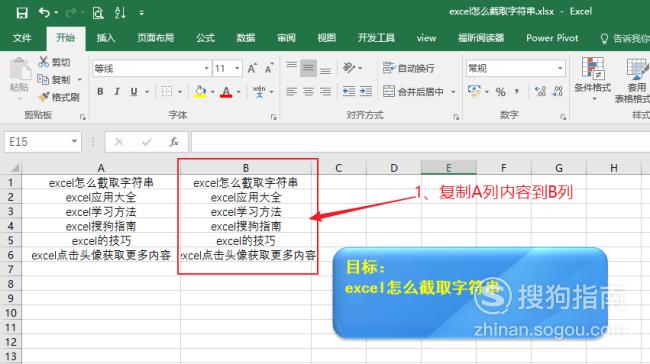Viewport: 650px width, 364px height.
Task: Open the Power Pivot tab
Action: 552,38
